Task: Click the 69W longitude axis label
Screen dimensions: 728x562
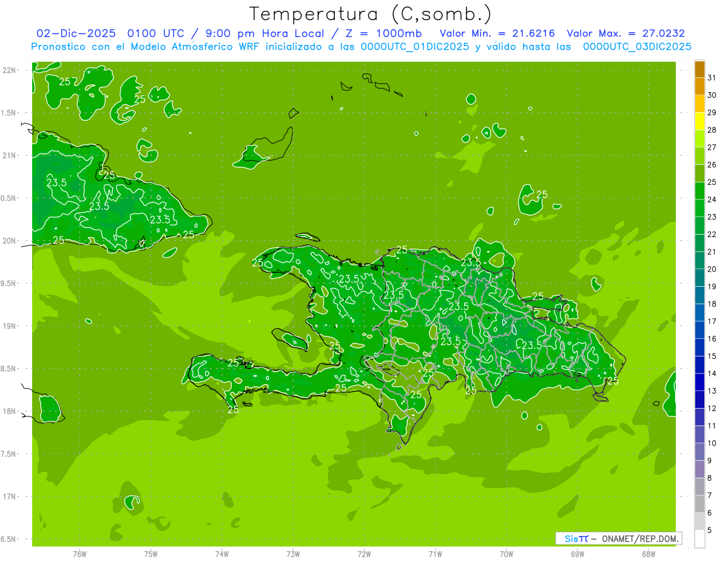Action: (578, 554)
